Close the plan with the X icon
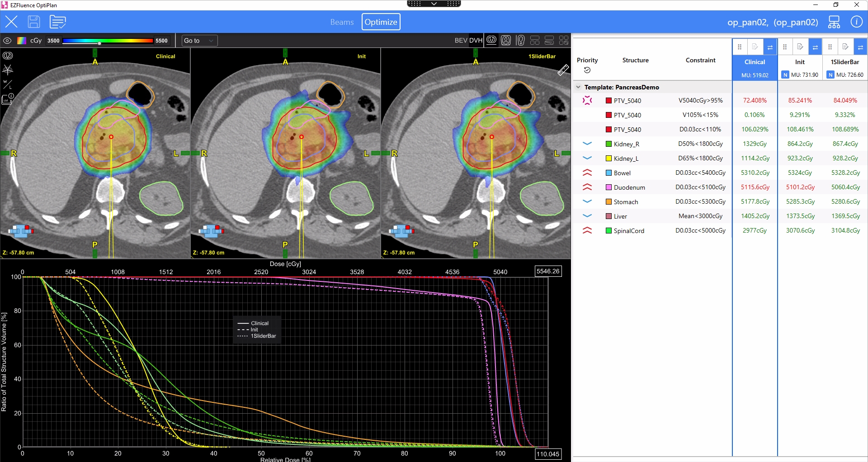This screenshot has width=868, height=462. click(x=11, y=22)
